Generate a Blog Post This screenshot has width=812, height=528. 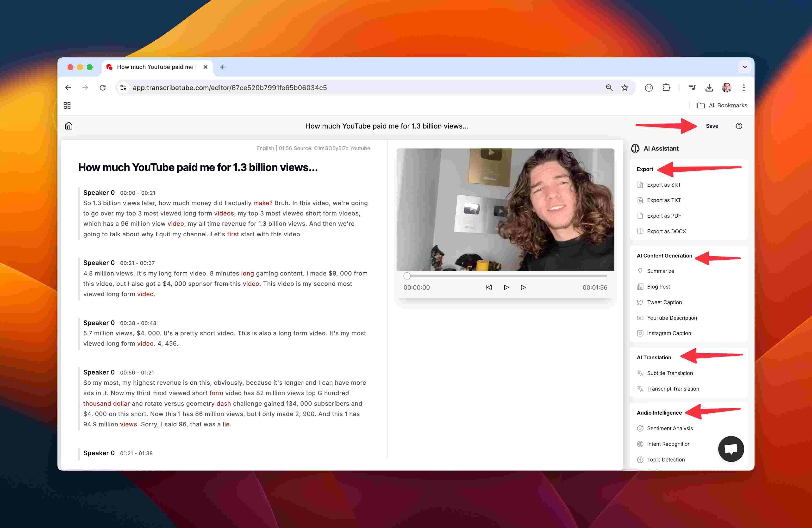coord(658,287)
